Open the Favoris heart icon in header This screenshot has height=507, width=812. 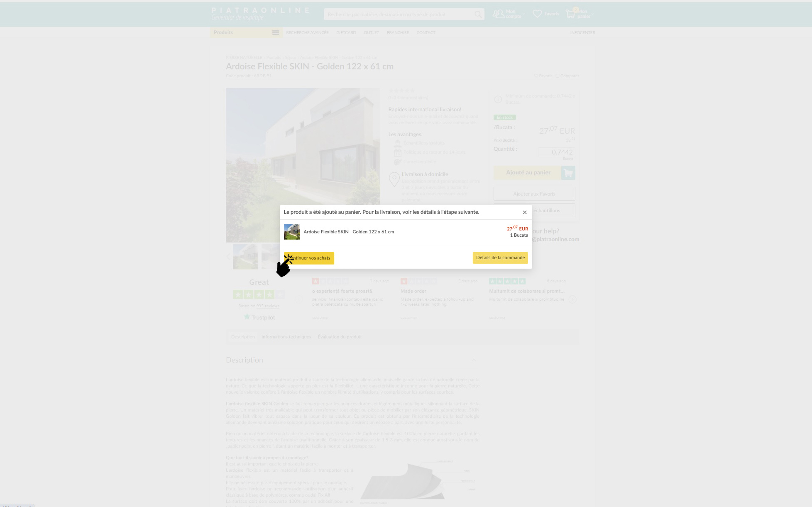tap(537, 14)
